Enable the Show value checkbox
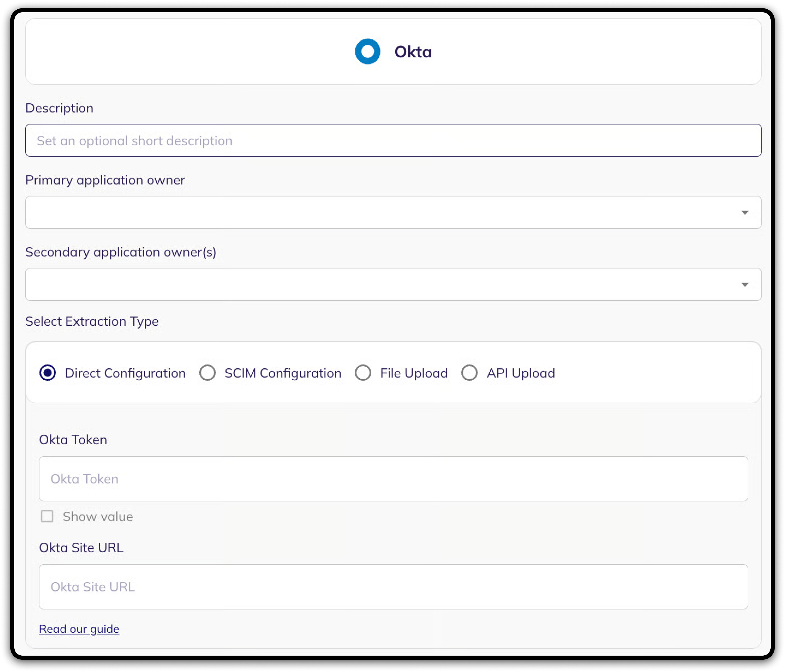The image size is (785, 672). pyautogui.click(x=47, y=516)
